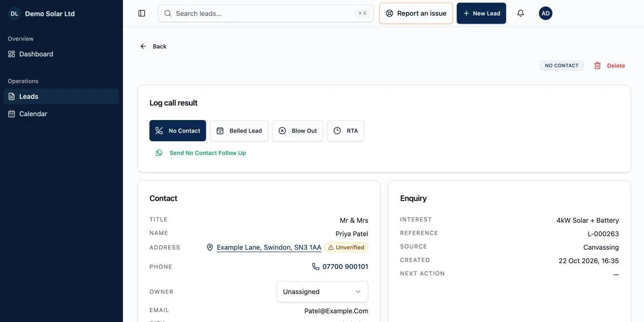
Task: Open the Owner Unassigned dropdown
Action: (x=322, y=292)
